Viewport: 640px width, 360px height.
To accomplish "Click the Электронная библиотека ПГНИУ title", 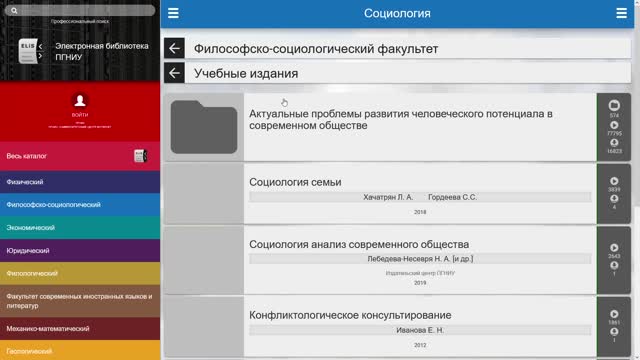I will point(102,51).
